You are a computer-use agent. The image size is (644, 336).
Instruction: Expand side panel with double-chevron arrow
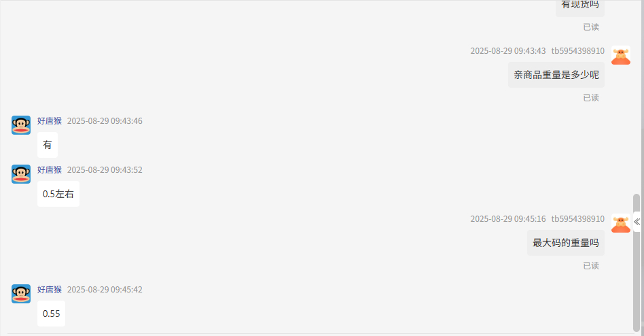point(637,222)
